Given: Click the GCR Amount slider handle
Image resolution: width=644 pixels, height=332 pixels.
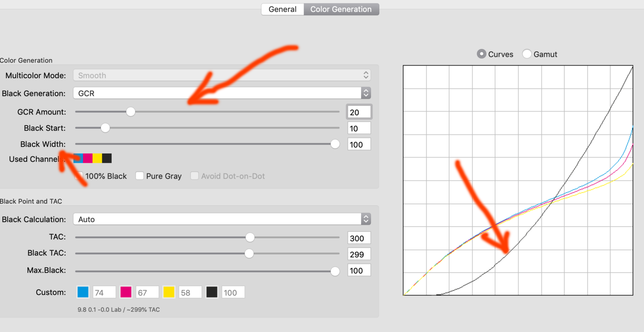Looking at the screenshot, I should coord(131,112).
